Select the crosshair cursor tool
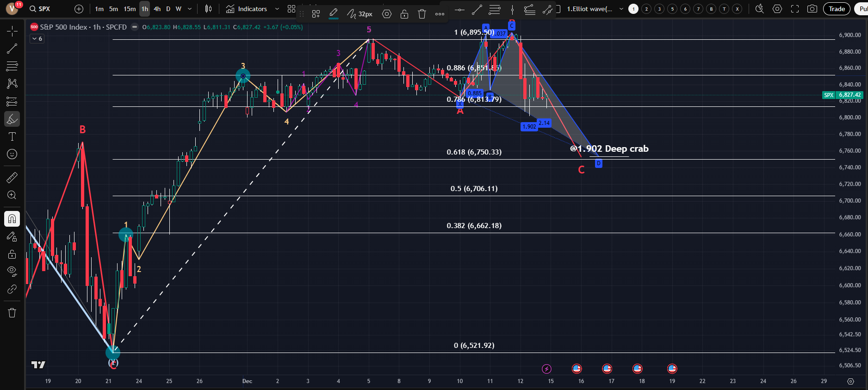This screenshot has width=868, height=390. pyautogui.click(x=12, y=31)
